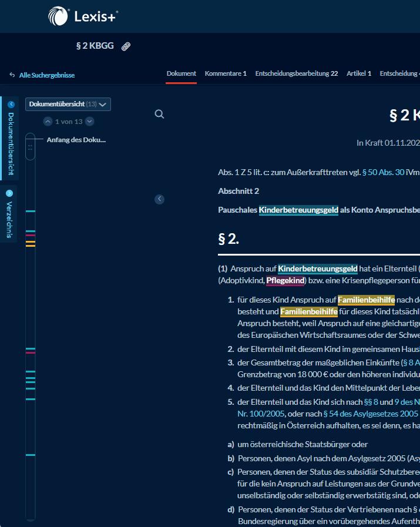
Task: Click the lowest teal marker on overview bar
Action: pos(31,455)
